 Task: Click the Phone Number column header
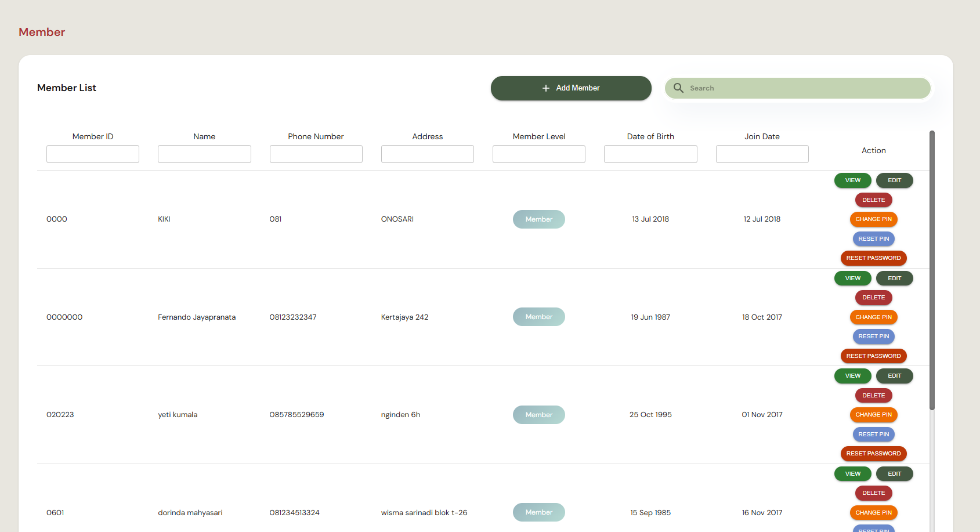(x=316, y=137)
